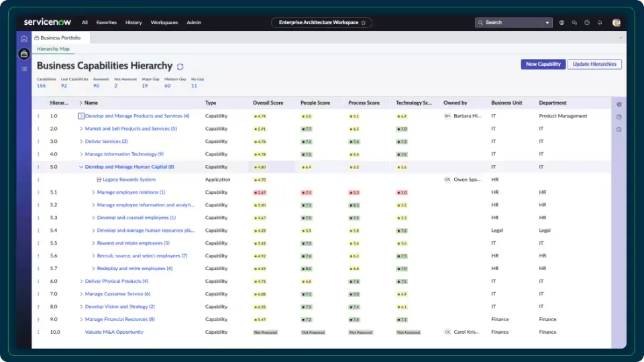Click the Major Gap count 19
Screen dimensions: 644x362
pyautogui.click(x=145, y=86)
